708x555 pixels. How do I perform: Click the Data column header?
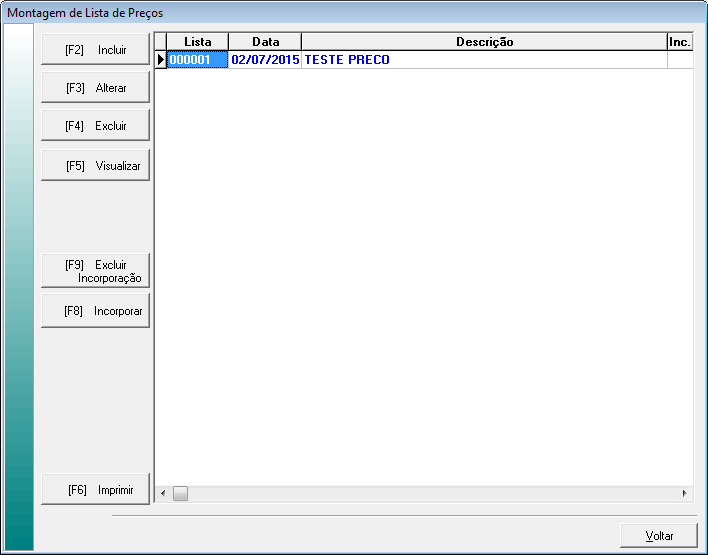[265, 42]
